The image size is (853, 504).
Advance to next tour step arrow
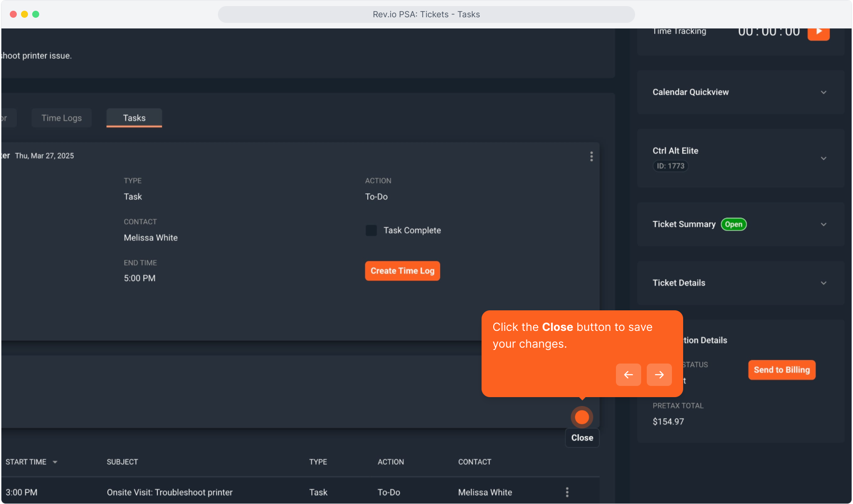coord(659,375)
